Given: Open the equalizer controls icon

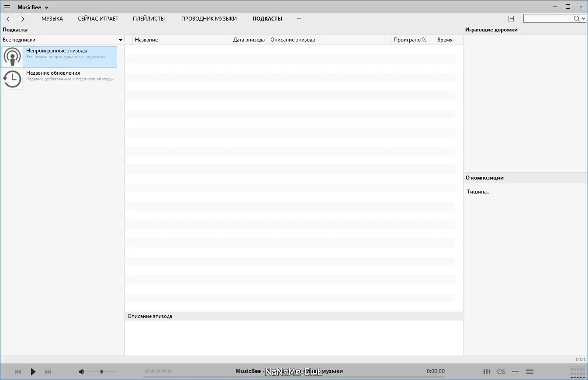Looking at the screenshot, I should click(487, 372).
